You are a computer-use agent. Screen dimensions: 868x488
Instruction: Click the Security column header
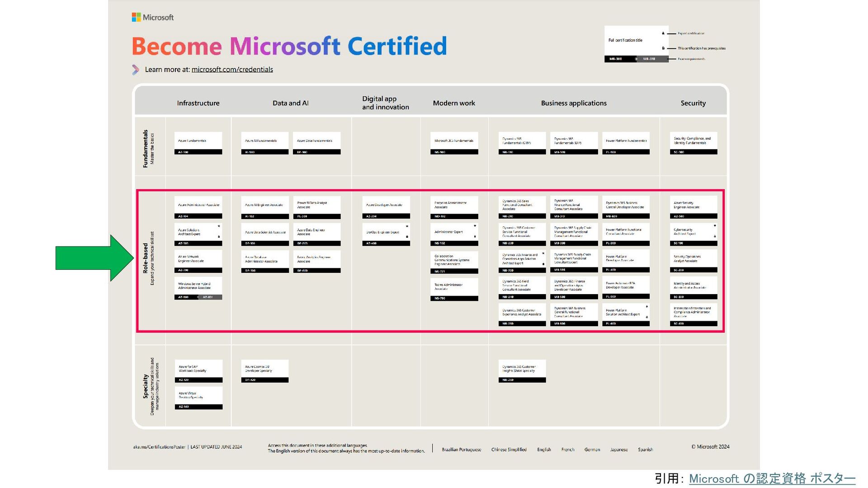[693, 103]
